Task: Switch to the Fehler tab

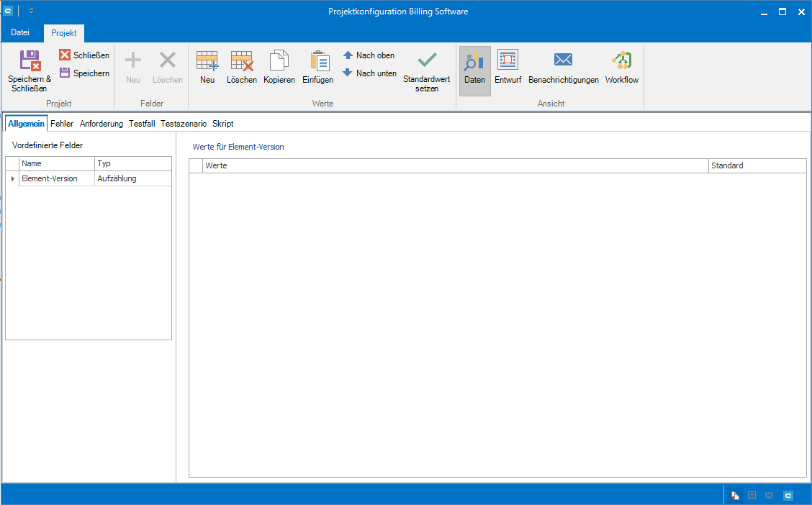Action: click(x=62, y=124)
